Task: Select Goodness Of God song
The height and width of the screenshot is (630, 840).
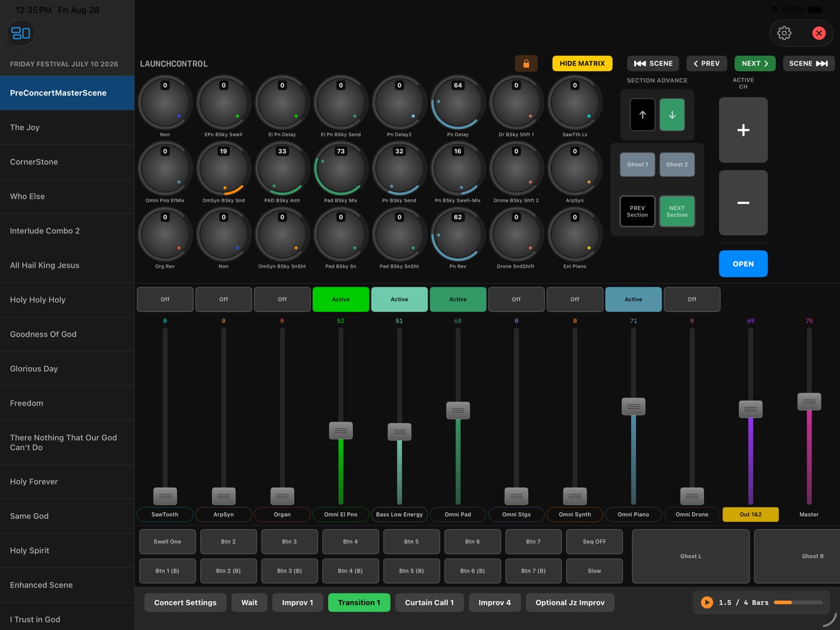Action: point(67,334)
